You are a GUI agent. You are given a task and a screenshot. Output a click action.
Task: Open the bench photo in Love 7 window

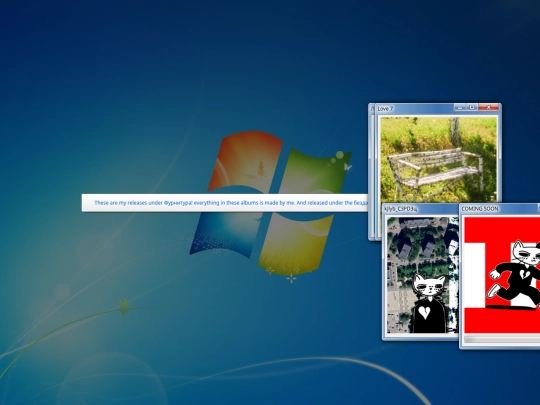tap(438, 159)
